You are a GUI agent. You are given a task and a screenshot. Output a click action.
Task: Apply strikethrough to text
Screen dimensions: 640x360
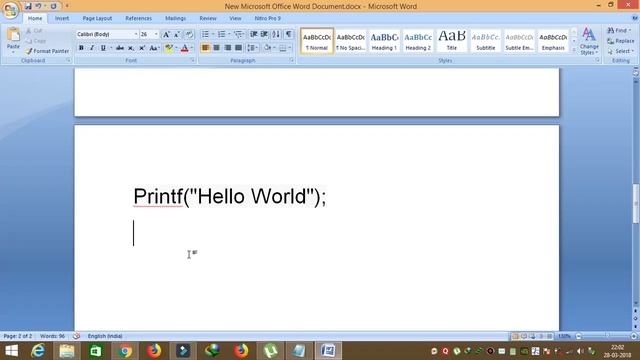[x=120, y=48]
